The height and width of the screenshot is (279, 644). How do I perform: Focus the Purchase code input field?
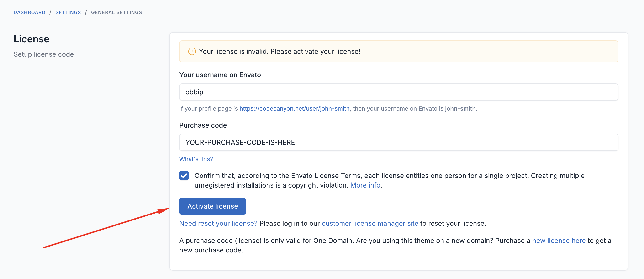click(398, 142)
